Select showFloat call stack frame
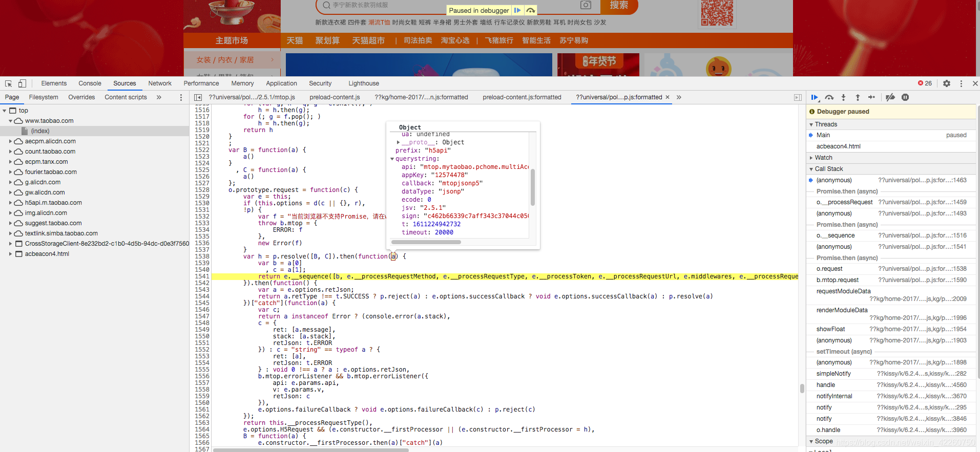The height and width of the screenshot is (452, 980). click(891, 329)
